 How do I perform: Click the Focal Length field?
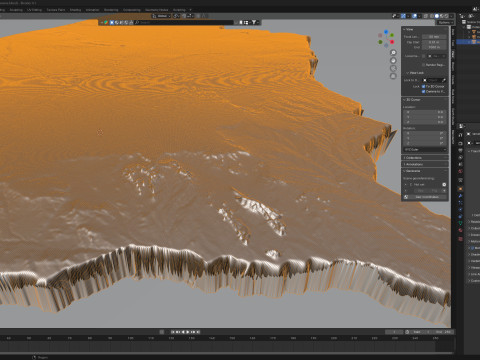pos(434,37)
